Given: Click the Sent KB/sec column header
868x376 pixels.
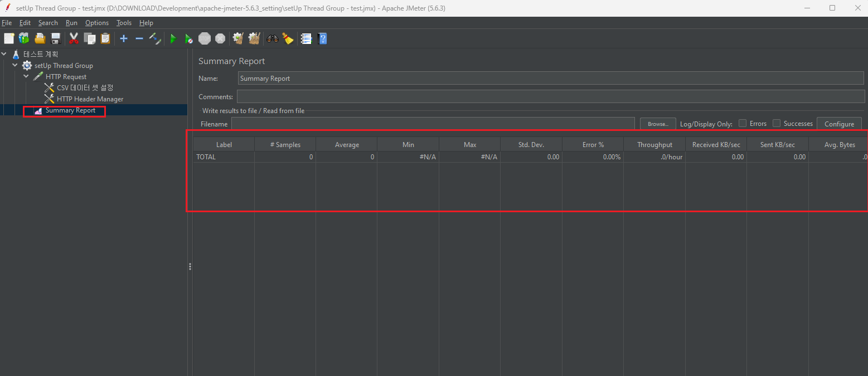Looking at the screenshot, I should (778, 144).
